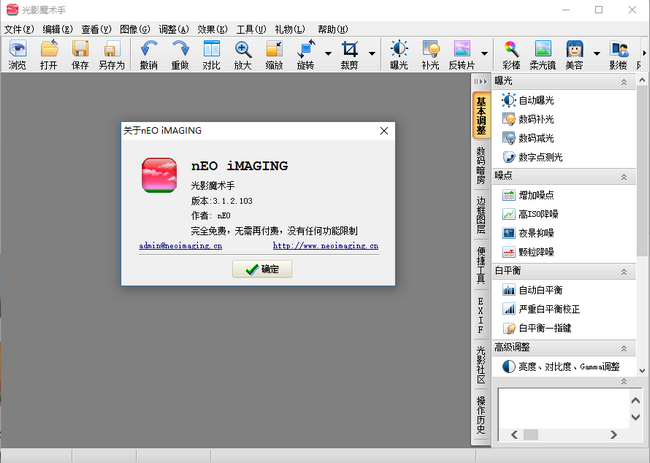Click the 影楼 studio toolbar icon

click(x=618, y=55)
